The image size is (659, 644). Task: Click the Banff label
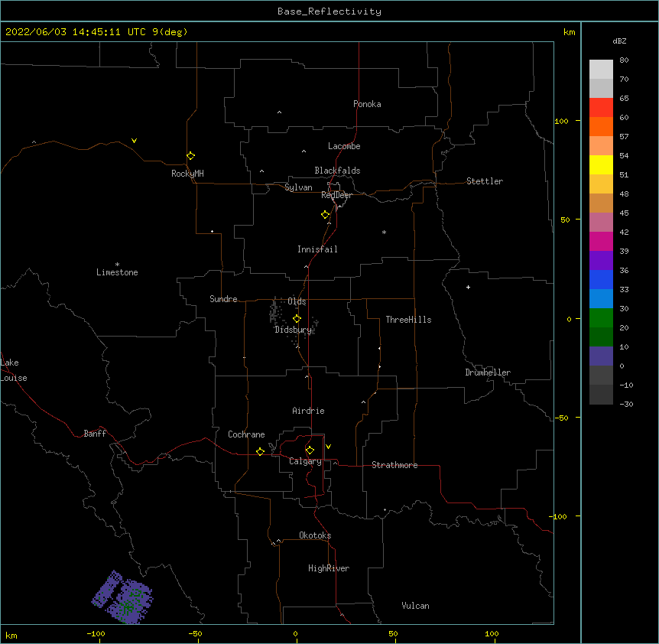95,434
